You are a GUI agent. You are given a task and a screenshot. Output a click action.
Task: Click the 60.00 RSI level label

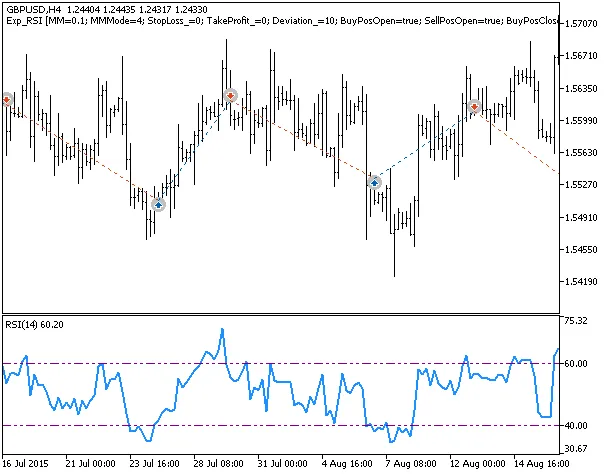[x=576, y=364]
